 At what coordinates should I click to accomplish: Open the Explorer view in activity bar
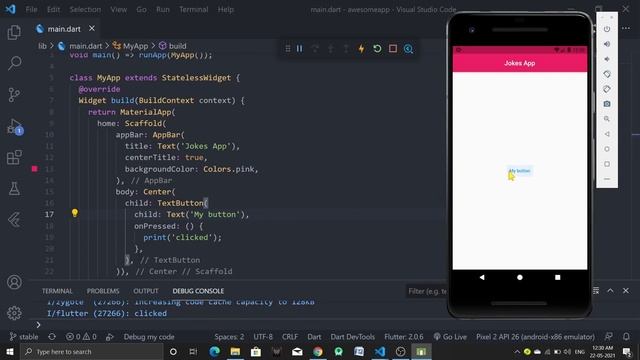pyautogui.click(x=14, y=32)
